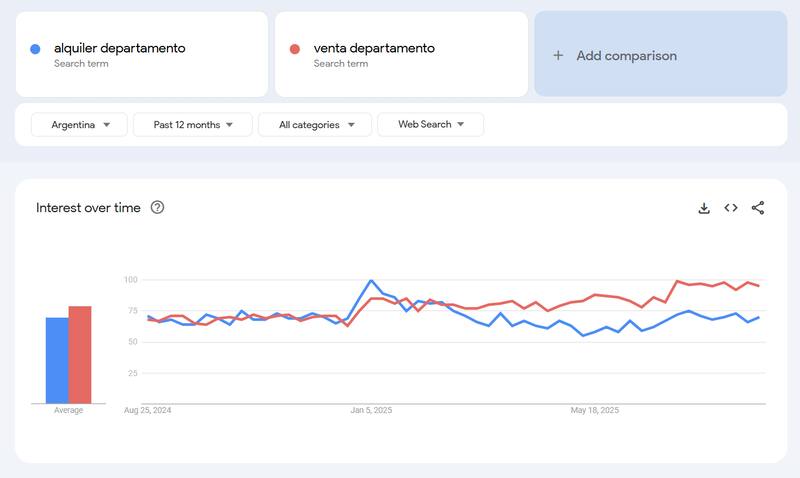The width and height of the screenshot is (800, 478).
Task: Click the red dot for venta departamento
Action: tap(295, 49)
